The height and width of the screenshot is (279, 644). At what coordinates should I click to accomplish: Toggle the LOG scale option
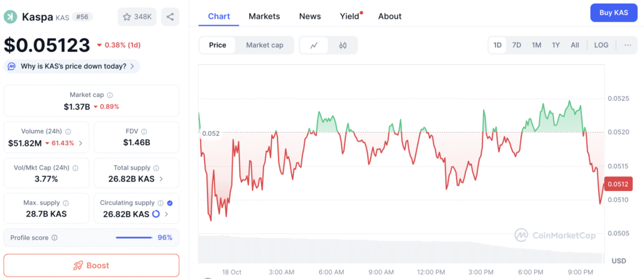pyautogui.click(x=601, y=45)
